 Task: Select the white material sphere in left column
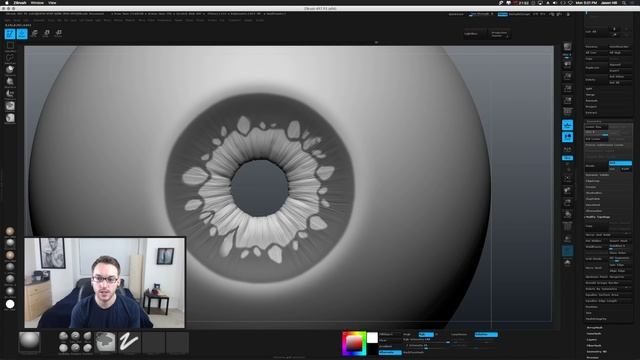point(10,304)
